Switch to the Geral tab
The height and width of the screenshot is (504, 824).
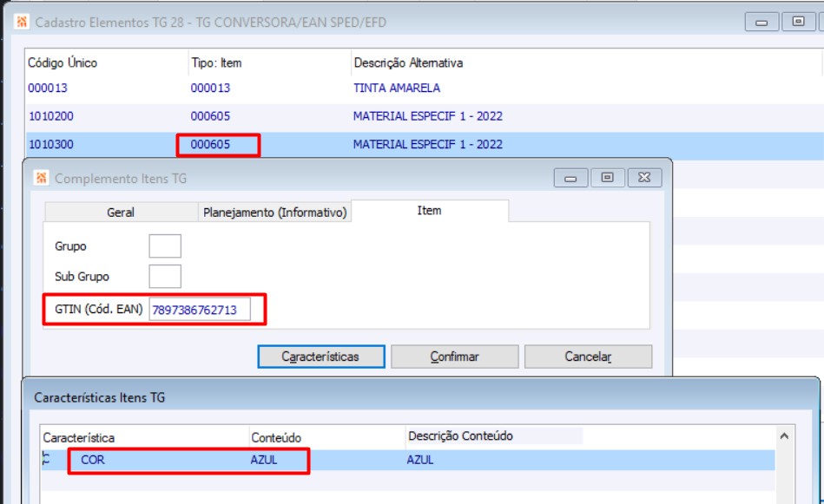click(121, 213)
